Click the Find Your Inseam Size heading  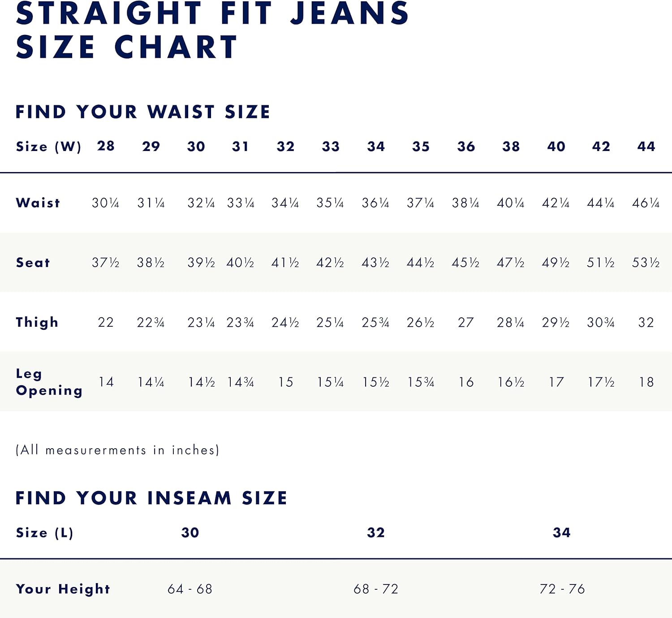[x=151, y=498]
